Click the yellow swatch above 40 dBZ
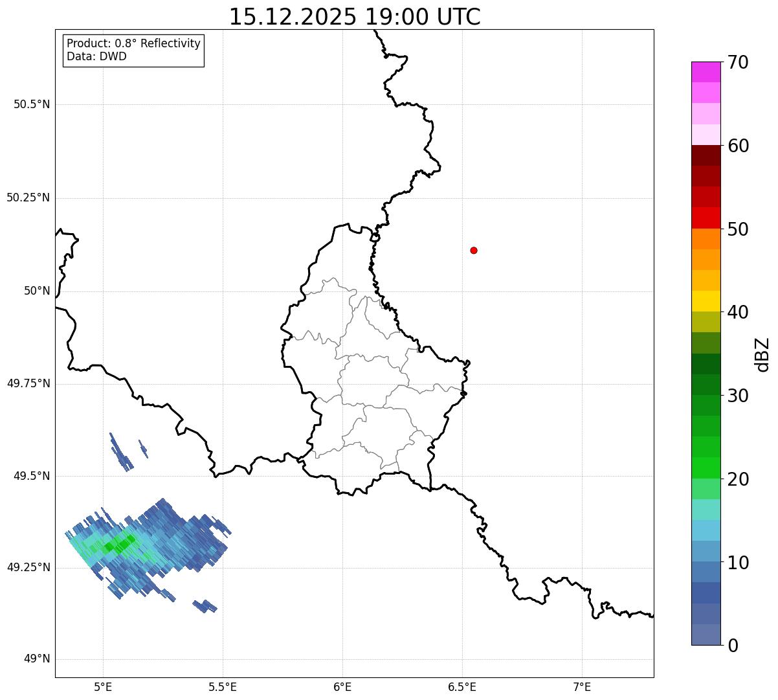The image size is (778, 700). pos(706,301)
